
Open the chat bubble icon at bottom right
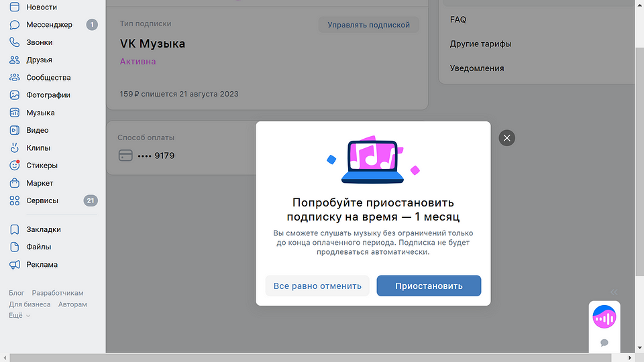coord(604,343)
